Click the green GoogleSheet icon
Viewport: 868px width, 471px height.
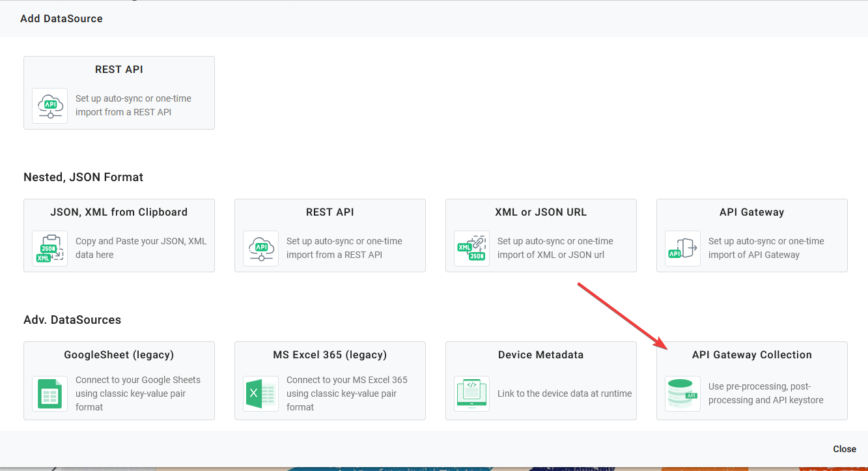pyautogui.click(x=50, y=393)
